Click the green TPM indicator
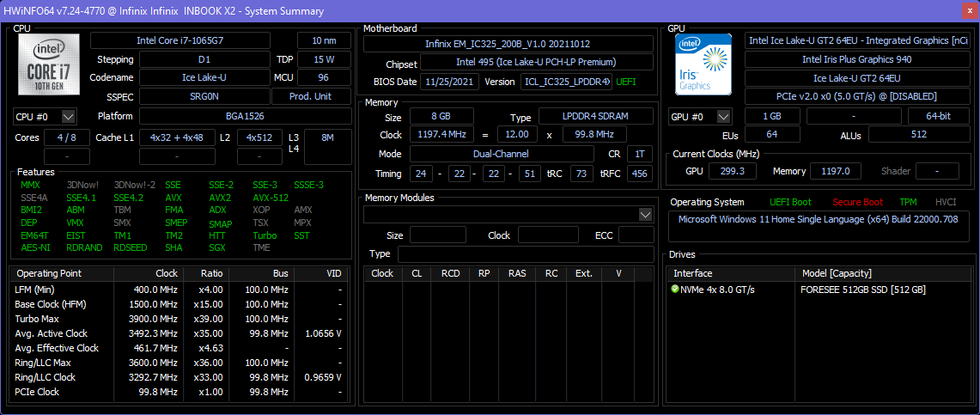 [x=908, y=202]
